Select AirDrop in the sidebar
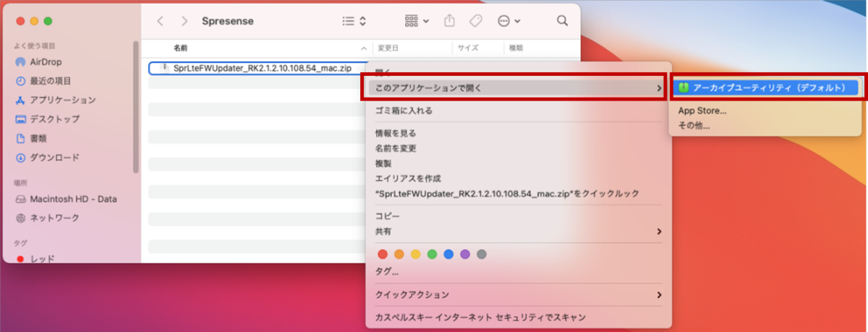Viewport: 868px width, 332px height. pos(45,62)
